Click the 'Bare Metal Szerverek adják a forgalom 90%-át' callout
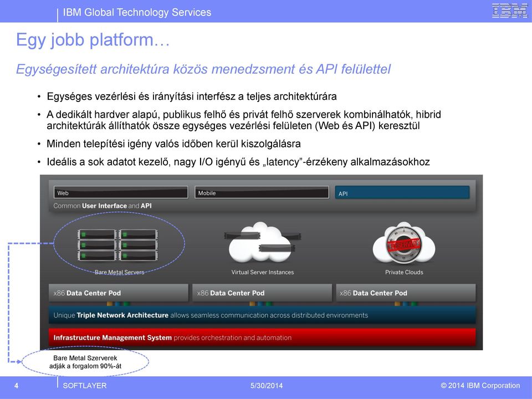Image resolution: width=532 pixels, height=399 pixels. (85, 362)
